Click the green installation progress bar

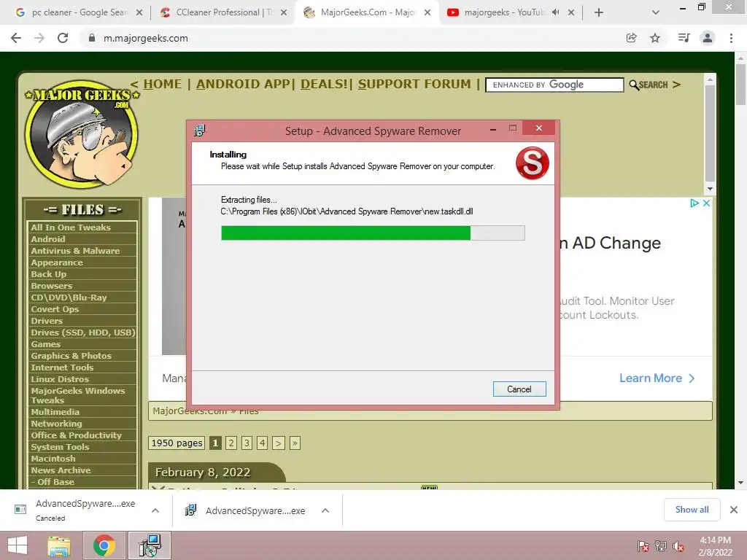point(345,233)
